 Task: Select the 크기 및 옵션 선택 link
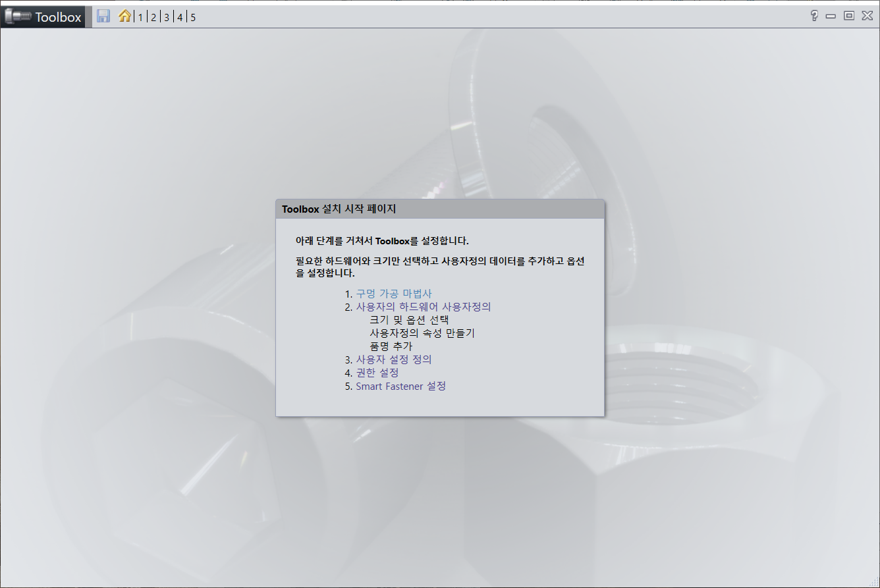tap(408, 319)
